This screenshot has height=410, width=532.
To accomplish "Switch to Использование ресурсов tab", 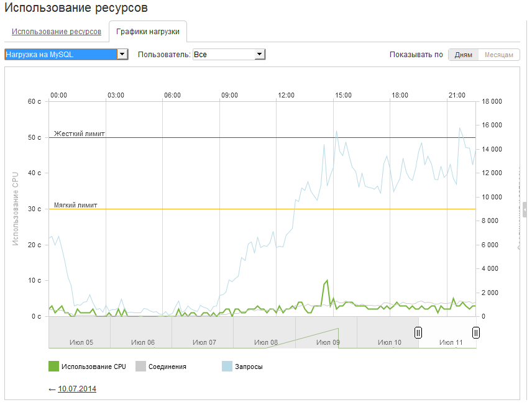I will tap(57, 32).
